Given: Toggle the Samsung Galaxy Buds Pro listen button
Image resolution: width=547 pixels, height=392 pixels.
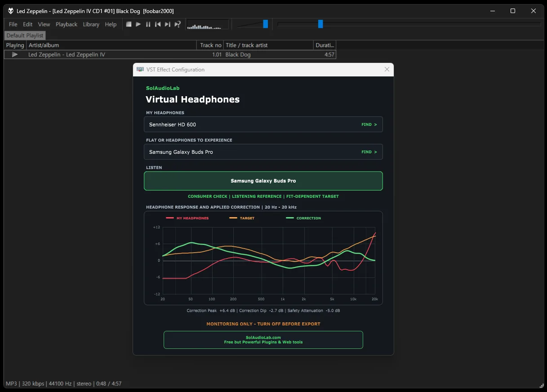Looking at the screenshot, I should [263, 181].
